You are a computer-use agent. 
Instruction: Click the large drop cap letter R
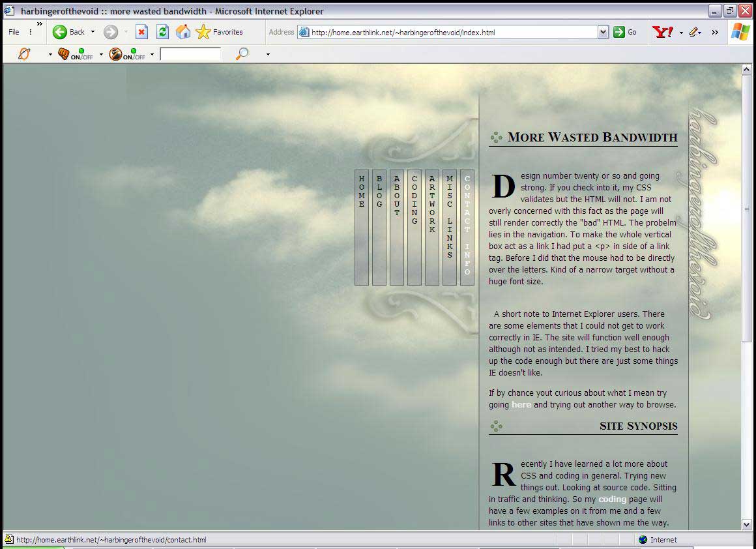click(x=503, y=474)
